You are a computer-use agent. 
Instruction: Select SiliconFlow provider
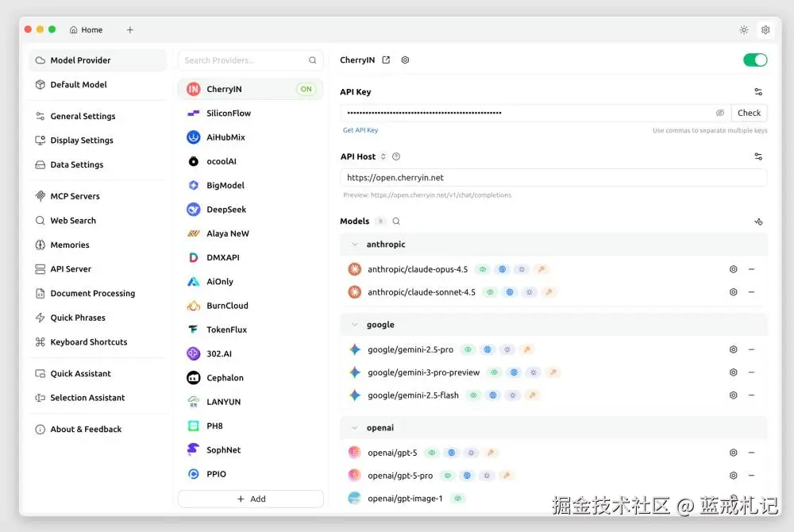251,113
